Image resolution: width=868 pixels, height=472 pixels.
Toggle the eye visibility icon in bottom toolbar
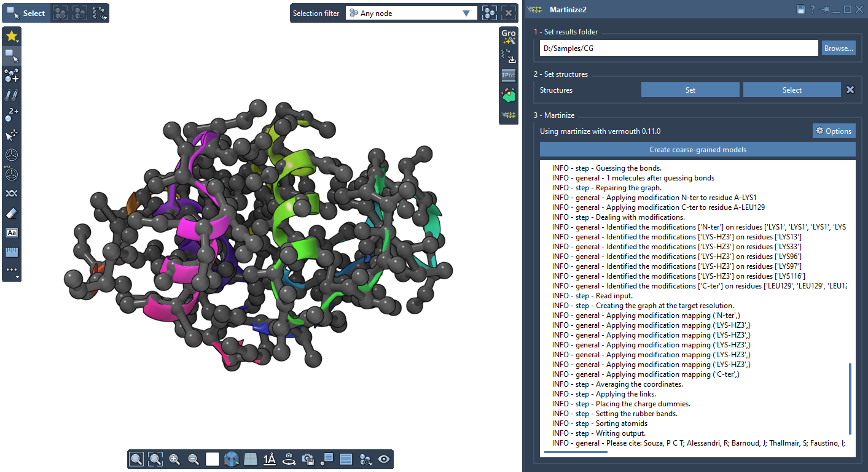(x=384, y=459)
